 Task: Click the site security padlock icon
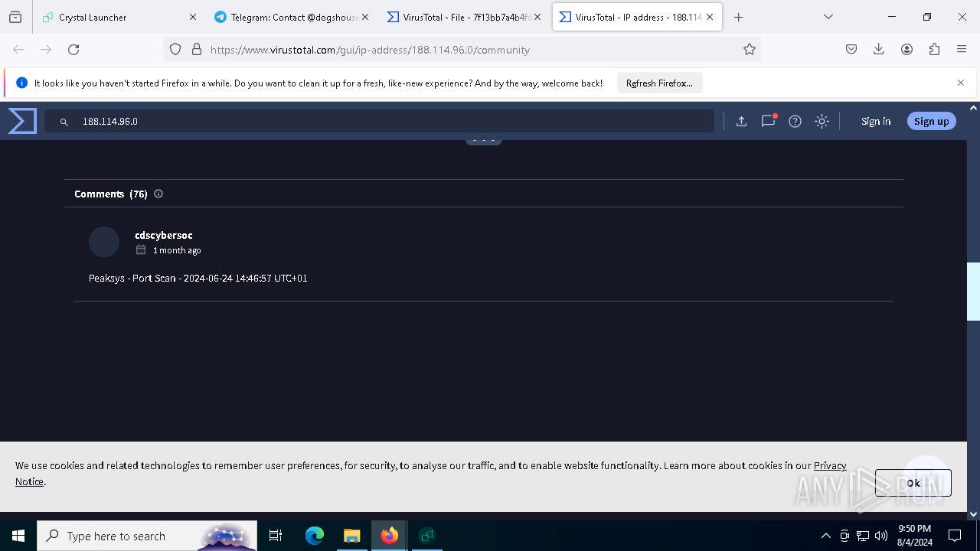point(197,49)
